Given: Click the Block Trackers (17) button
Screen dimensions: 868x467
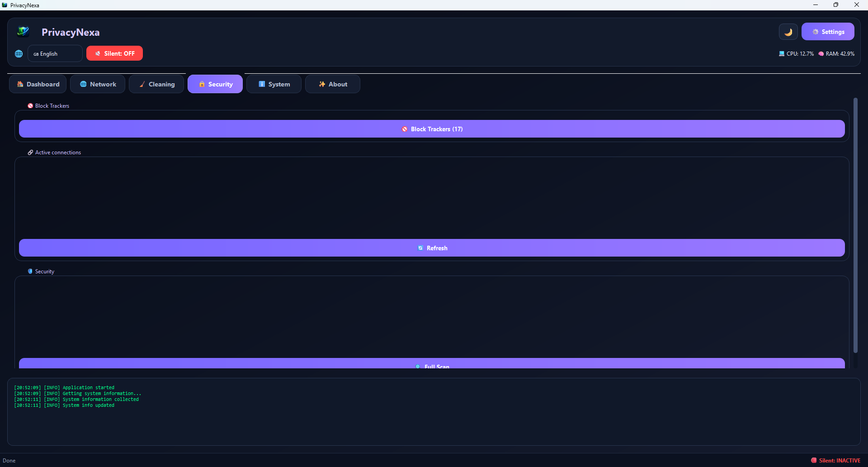Looking at the screenshot, I should coord(432,129).
